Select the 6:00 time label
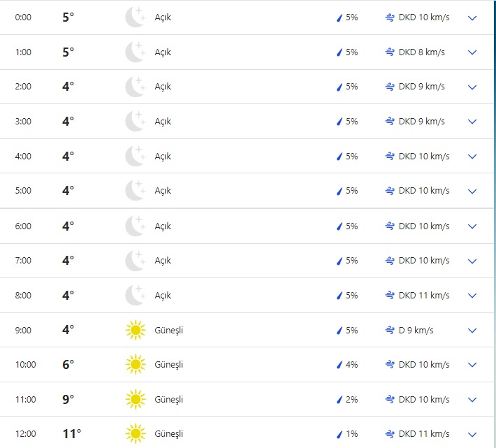 click(x=23, y=226)
